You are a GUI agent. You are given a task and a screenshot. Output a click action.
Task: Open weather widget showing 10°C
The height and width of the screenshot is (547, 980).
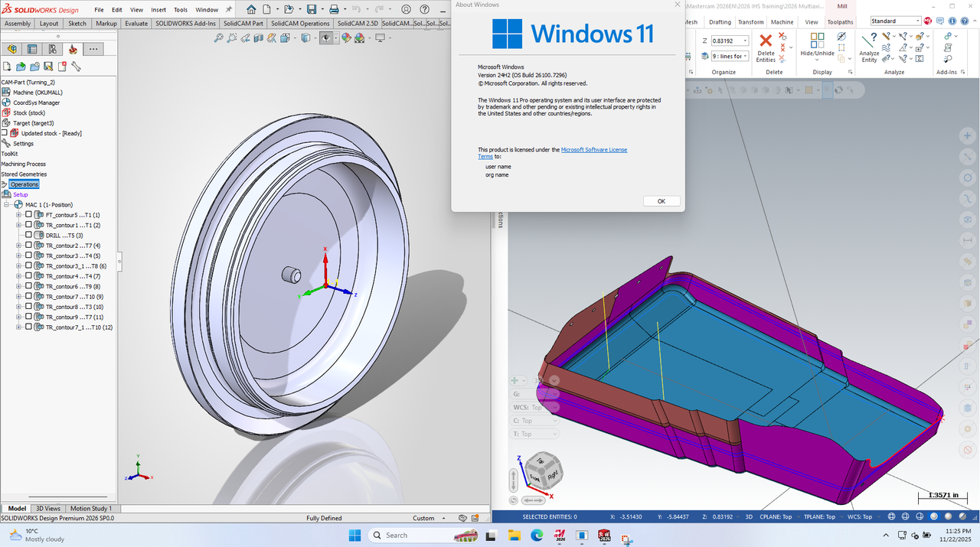35,535
